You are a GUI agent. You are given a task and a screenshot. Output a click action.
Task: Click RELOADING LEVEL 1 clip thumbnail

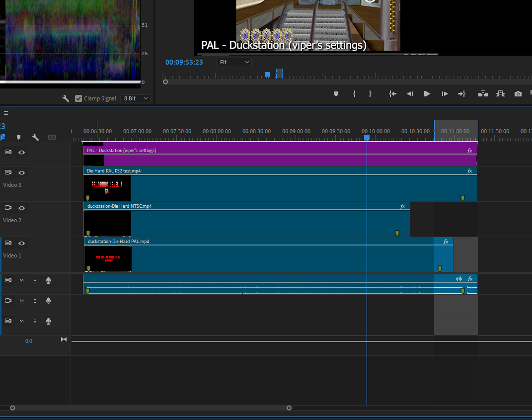(x=107, y=188)
